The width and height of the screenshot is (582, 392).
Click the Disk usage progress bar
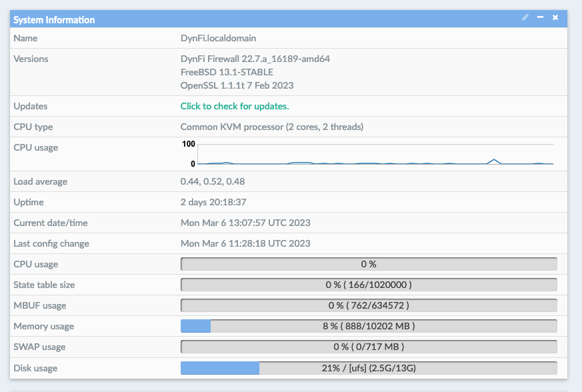tap(369, 368)
